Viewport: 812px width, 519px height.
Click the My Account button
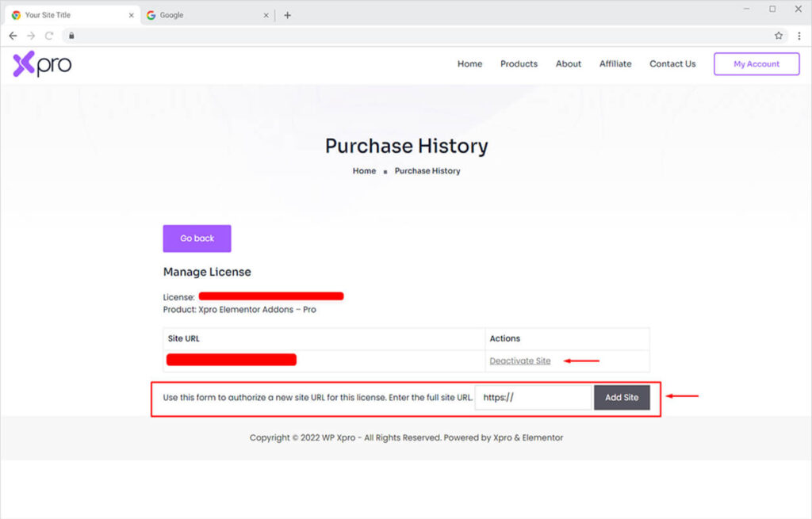pos(756,64)
